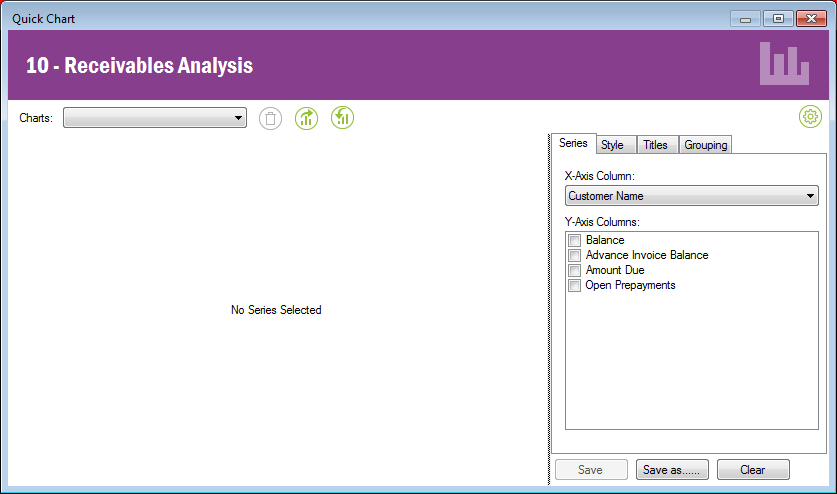Image resolution: width=837 pixels, height=494 pixels.
Task: Click the greyed-out Save button
Action: (x=590, y=470)
